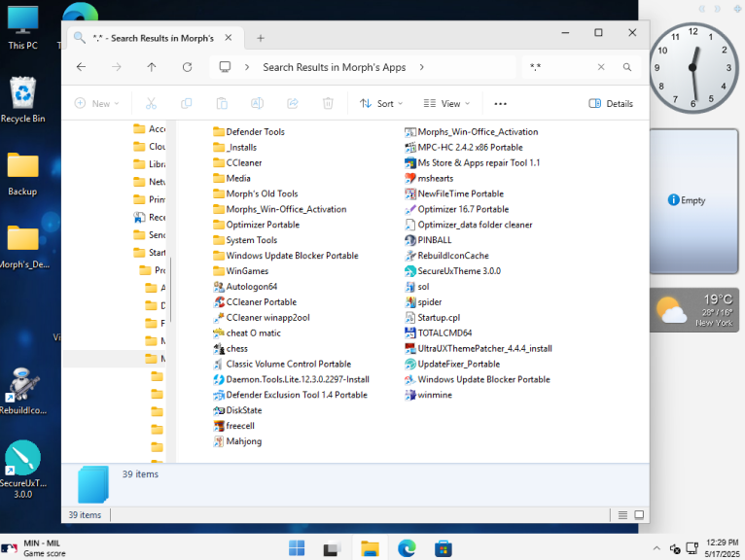This screenshot has width=745, height=560.
Task: Select UpdateFixer_Portable file
Action: (452, 364)
